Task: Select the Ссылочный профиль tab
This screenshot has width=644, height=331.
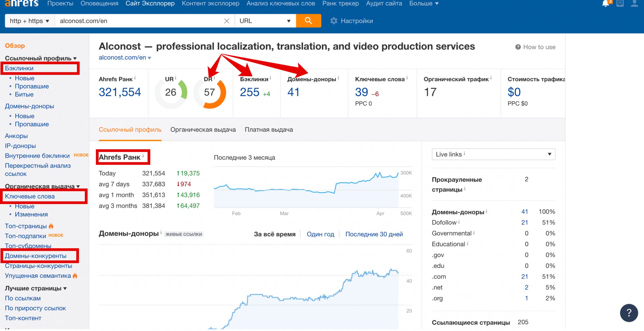Action: point(130,130)
